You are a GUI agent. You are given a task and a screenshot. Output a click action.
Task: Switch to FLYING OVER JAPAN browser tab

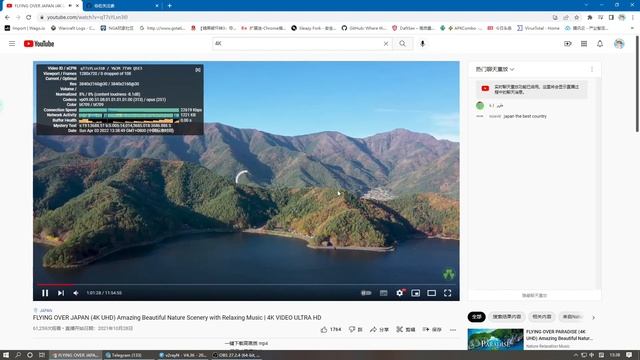41,6
